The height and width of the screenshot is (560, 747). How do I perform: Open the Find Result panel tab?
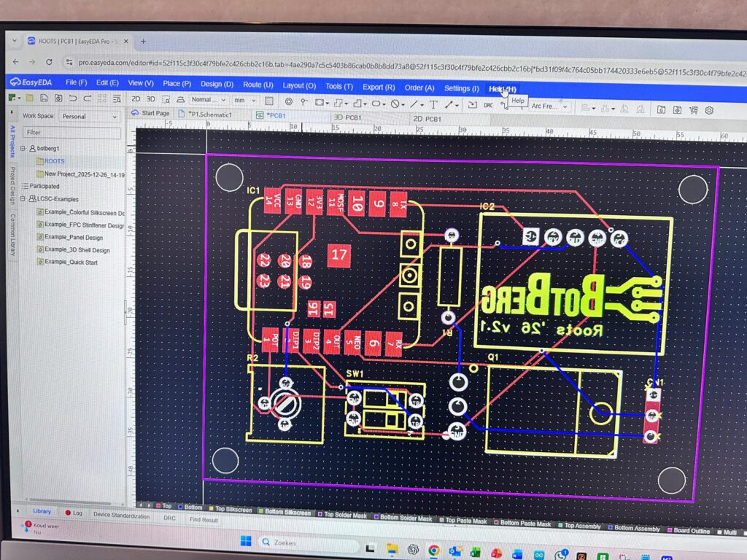pyautogui.click(x=204, y=520)
